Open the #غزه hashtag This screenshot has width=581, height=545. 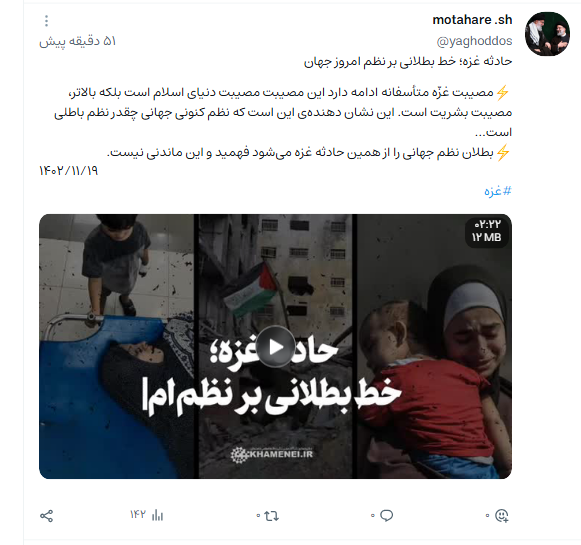pyautogui.click(x=498, y=191)
